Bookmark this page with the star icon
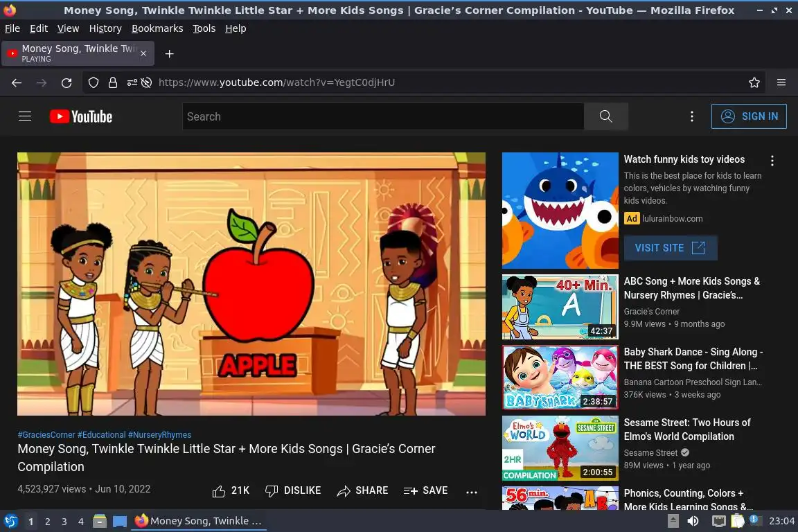This screenshot has width=798, height=532. click(754, 82)
